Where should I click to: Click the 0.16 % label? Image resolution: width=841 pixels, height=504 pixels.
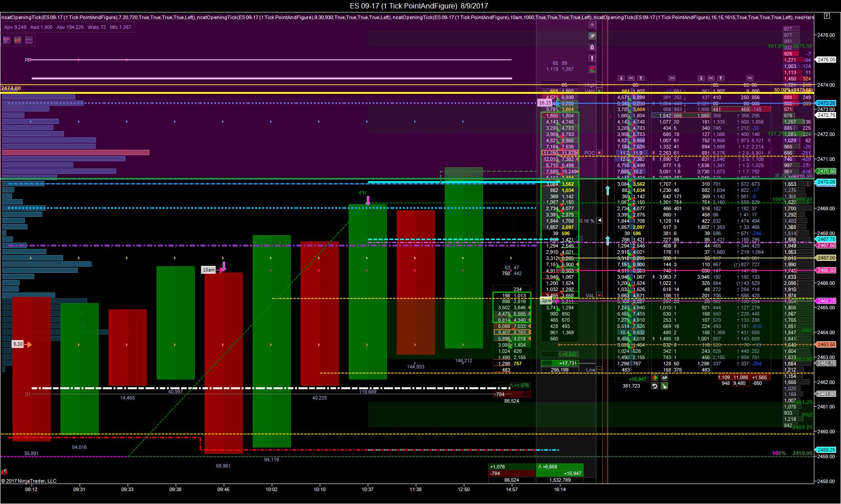[x=587, y=221]
